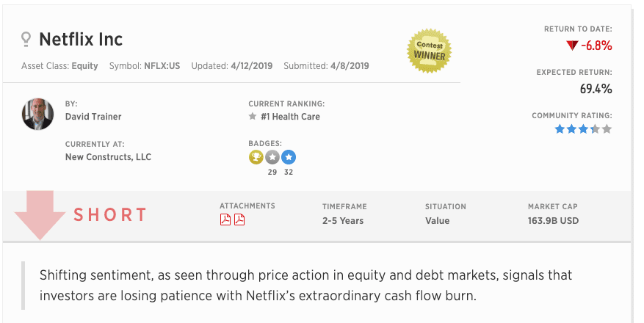Open the first PDF attachment icon
Image resolution: width=644 pixels, height=323 pixels.
coord(225,219)
